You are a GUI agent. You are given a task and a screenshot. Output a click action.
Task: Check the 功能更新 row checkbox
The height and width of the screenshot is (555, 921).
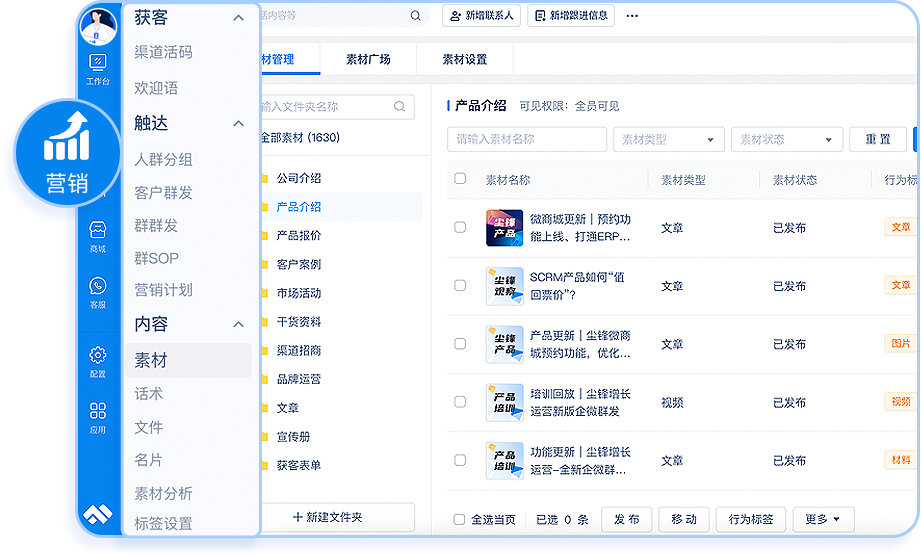(460, 460)
